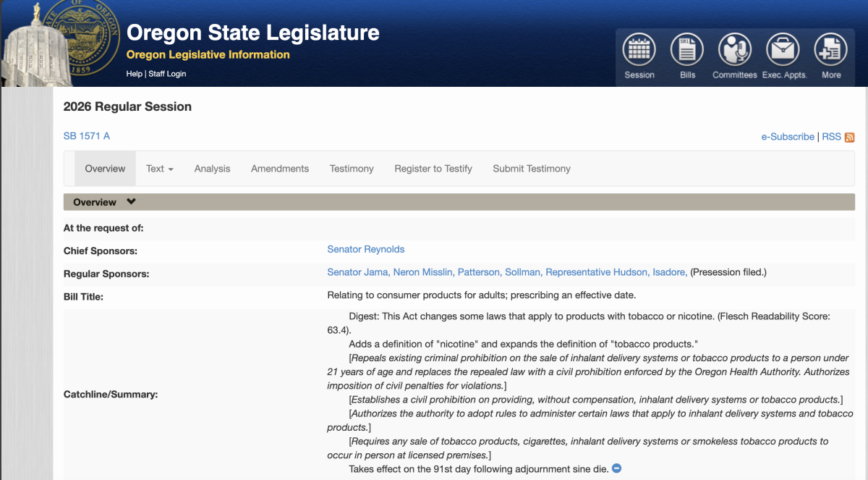Open the RSS feed icon next to RSS link
Viewport: 868px width, 480px height.
(x=848, y=136)
